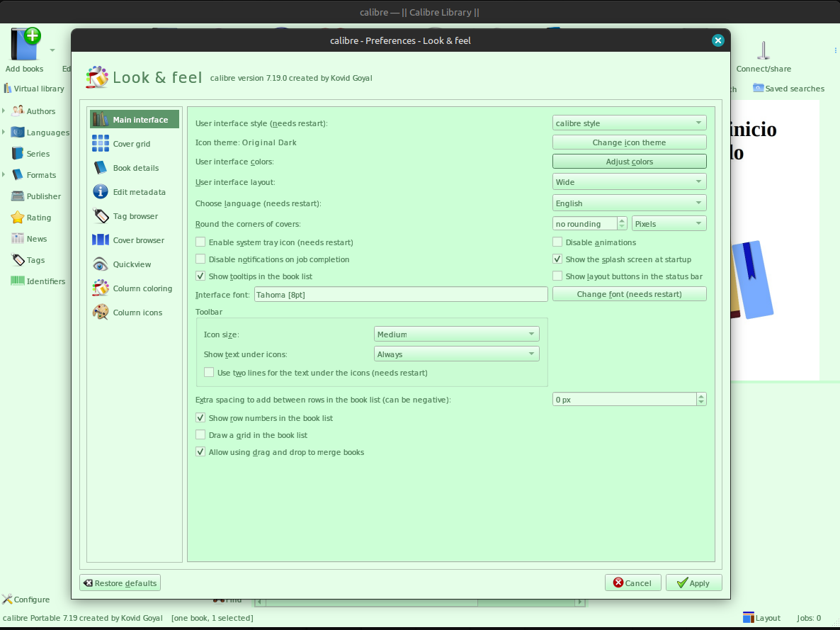This screenshot has width=840, height=630.
Task: Click the Tag browser tag icon
Action: (100, 216)
